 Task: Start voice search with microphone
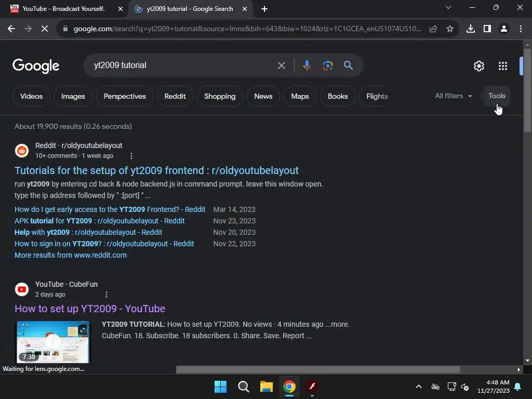(307, 65)
